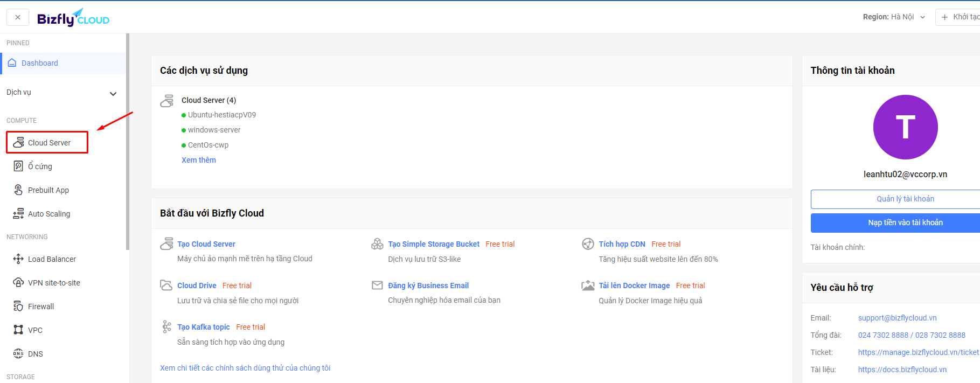Close the sidebar with the X button
Screen dimensions: 980x383
18,17
